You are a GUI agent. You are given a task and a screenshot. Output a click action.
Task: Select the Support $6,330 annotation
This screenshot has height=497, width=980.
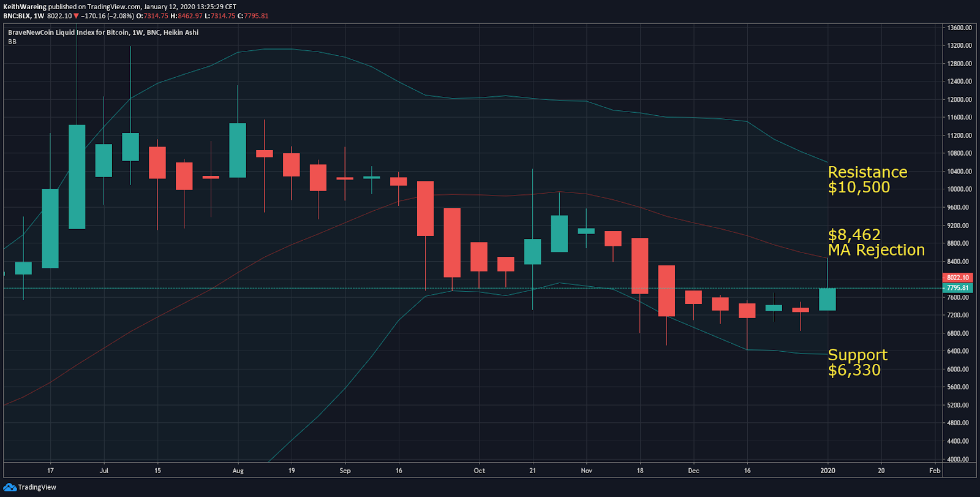858,362
